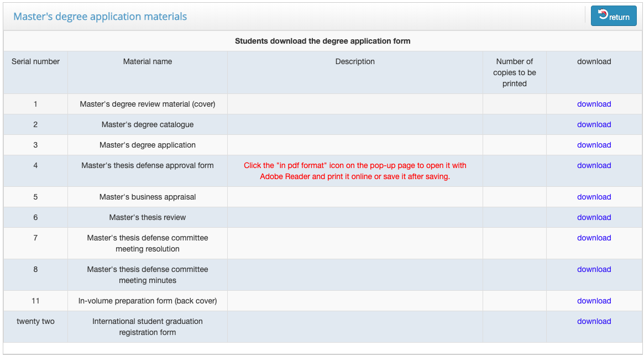The image size is (644, 356).
Task: Download the Master's degree application
Action: click(594, 145)
